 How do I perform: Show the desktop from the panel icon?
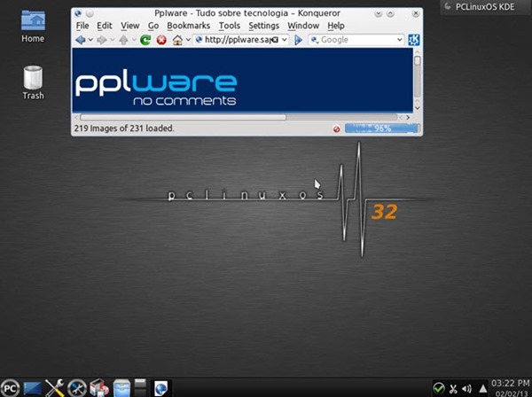33,388
